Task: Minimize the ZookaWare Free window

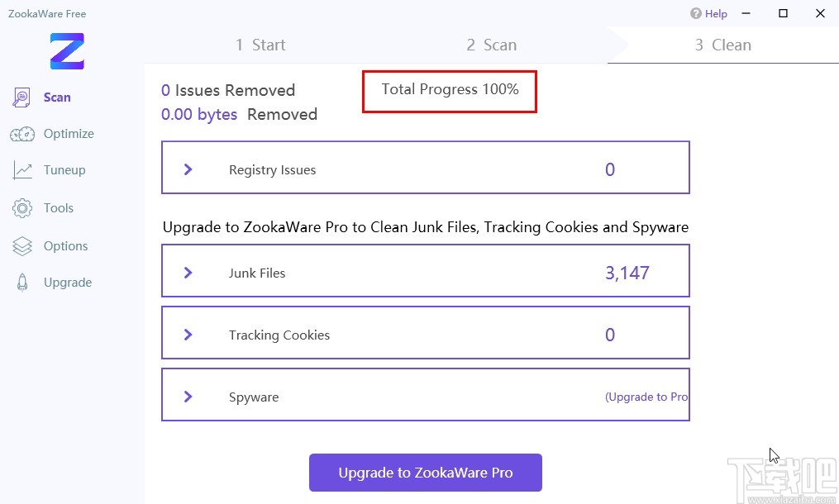Action: coord(746,13)
